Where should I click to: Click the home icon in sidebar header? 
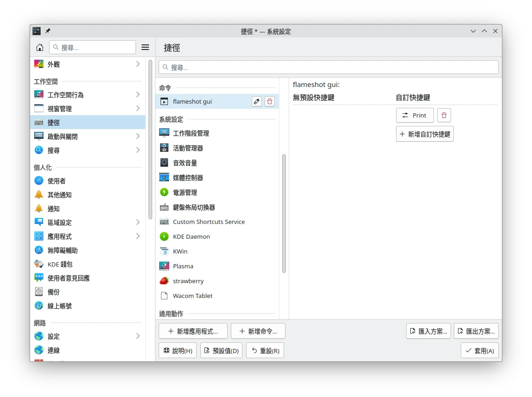tap(40, 47)
